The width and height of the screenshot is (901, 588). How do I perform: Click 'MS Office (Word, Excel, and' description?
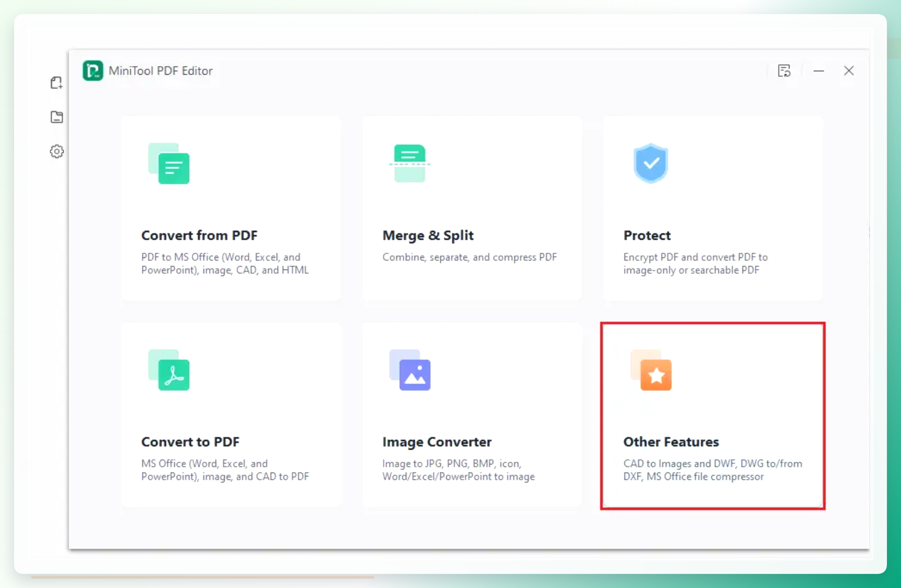pyautogui.click(x=225, y=470)
